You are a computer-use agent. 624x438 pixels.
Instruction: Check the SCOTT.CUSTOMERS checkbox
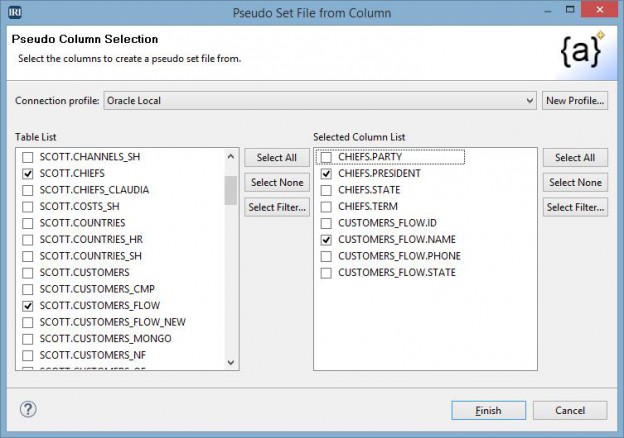(27, 273)
